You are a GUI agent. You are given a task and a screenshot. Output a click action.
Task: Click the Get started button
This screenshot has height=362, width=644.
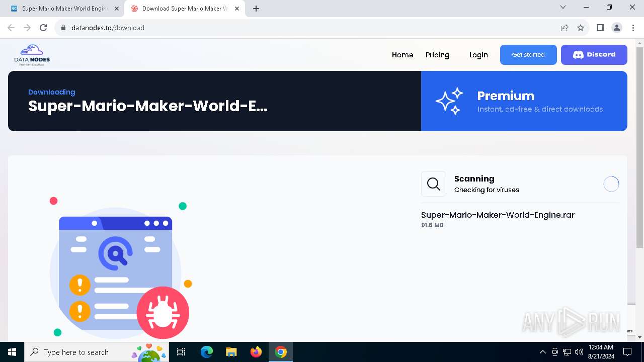click(528, 55)
